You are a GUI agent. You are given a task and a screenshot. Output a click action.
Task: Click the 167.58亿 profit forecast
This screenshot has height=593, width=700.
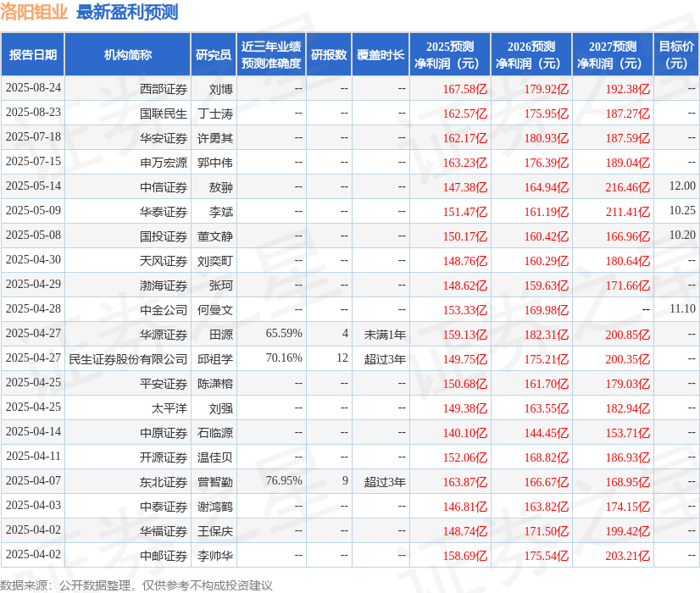[x=464, y=89]
